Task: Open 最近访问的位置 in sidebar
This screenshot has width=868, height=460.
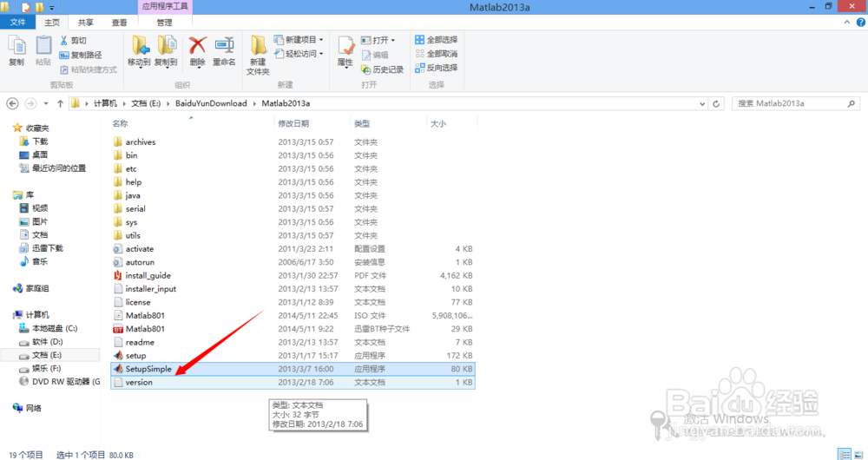Action: [59, 168]
